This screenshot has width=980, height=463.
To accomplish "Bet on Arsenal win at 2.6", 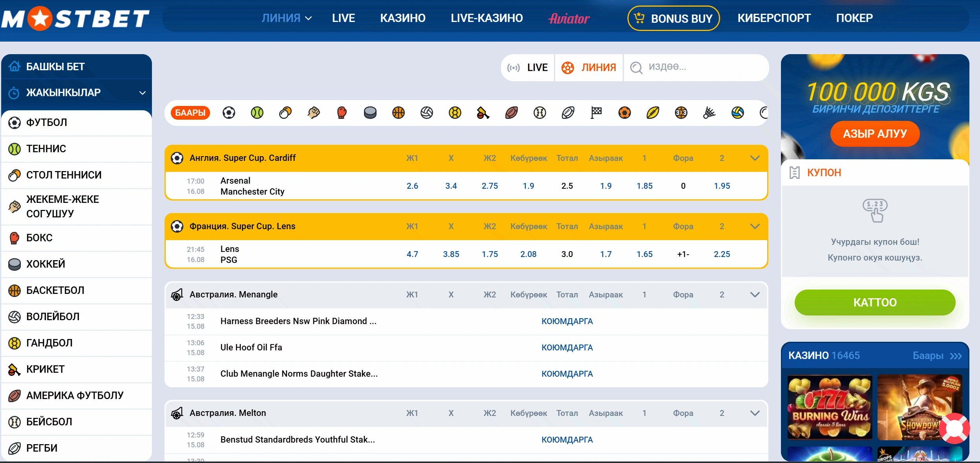I will [412, 186].
